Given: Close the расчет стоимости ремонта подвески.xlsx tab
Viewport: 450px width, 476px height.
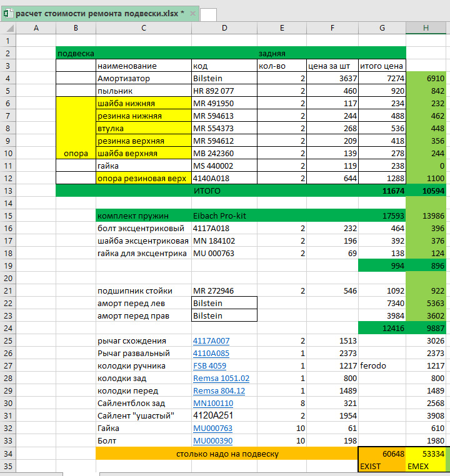Looking at the screenshot, I should click(x=192, y=14).
